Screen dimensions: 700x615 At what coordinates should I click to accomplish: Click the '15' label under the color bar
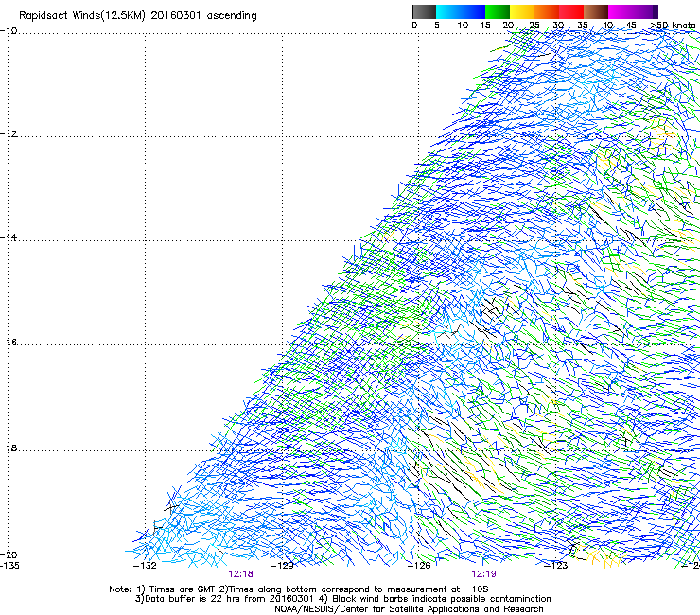[485, 26]
